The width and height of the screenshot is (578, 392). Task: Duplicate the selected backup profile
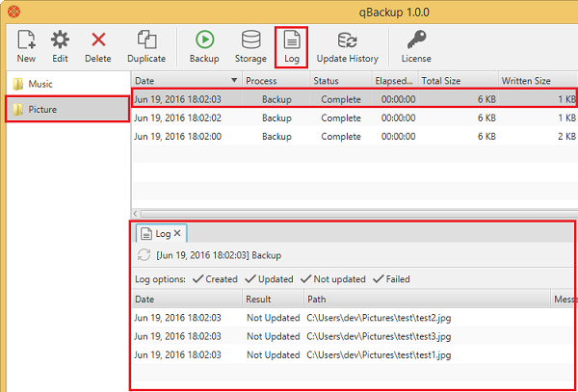(146, 47)
